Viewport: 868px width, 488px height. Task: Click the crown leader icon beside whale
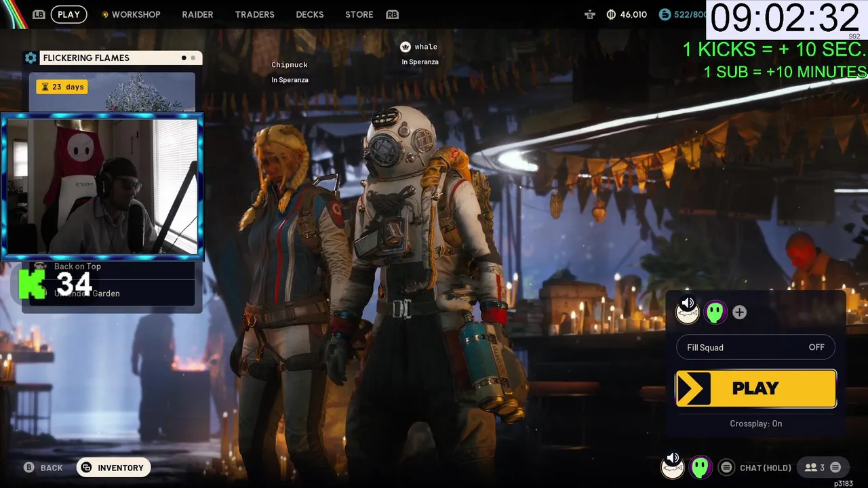tap(406, 47)
